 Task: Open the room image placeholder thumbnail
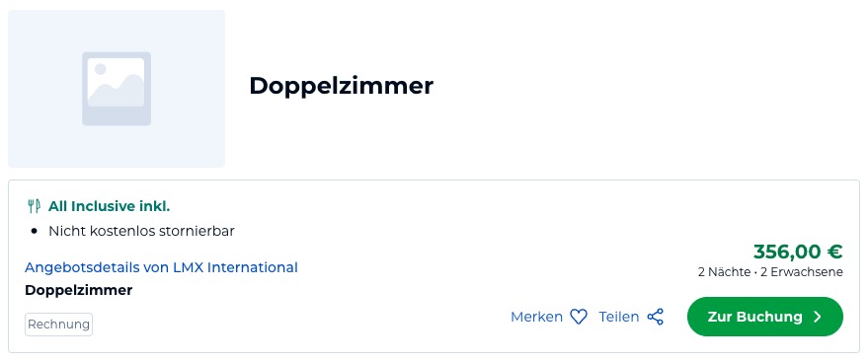click(x=117, y=89)
